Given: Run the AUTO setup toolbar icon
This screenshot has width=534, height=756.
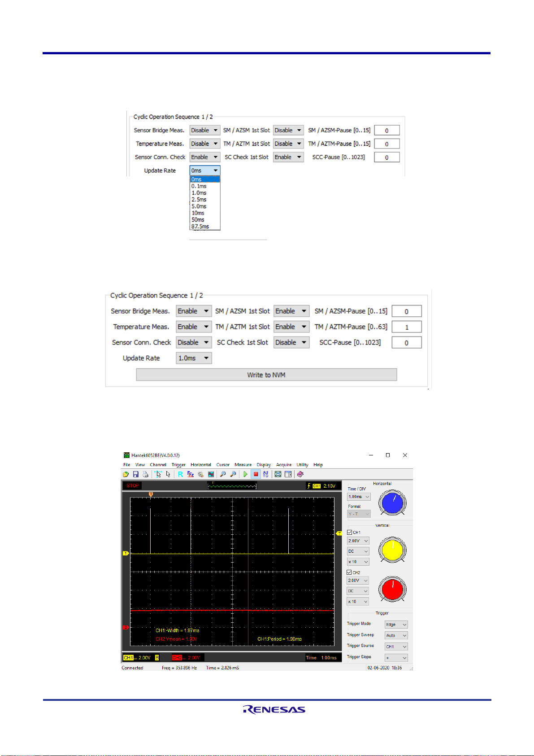Looking at the screenshot, I should tap(266, 474).
